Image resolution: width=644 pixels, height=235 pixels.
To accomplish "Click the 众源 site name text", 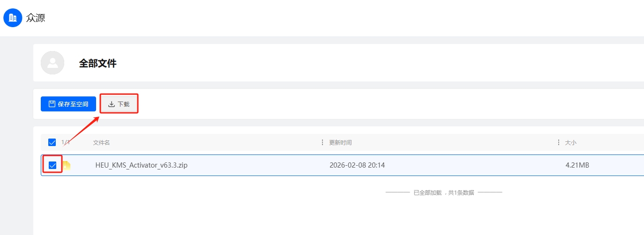I will pyautogui.click(x=36, y=18).
